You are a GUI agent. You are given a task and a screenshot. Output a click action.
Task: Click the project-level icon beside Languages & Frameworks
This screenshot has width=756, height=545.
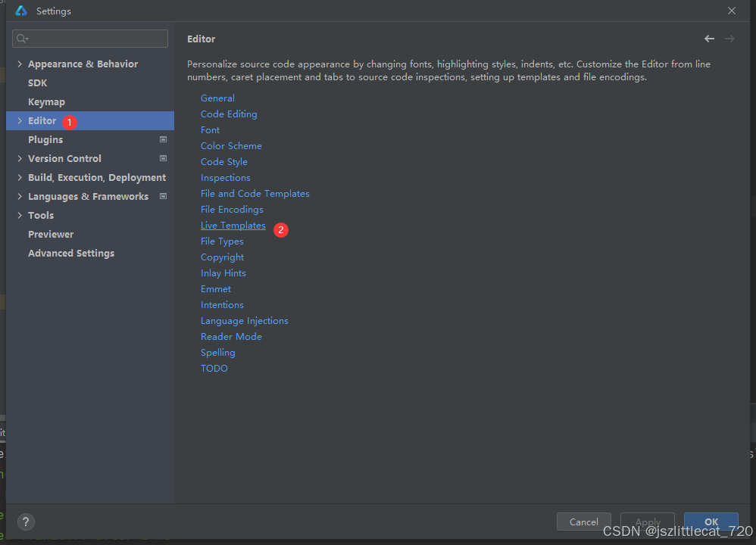click(163, 197)
